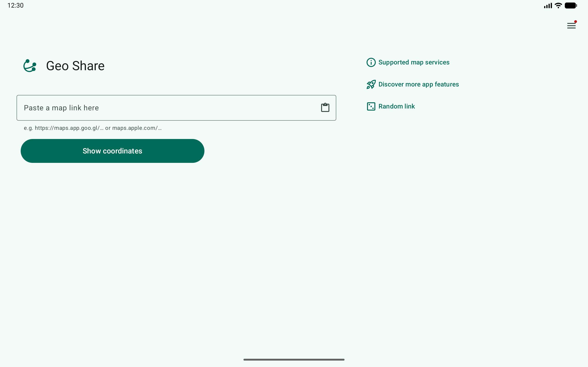Tap the battery status icon
This screenshot has width=588, height=367.
[570, 5]
